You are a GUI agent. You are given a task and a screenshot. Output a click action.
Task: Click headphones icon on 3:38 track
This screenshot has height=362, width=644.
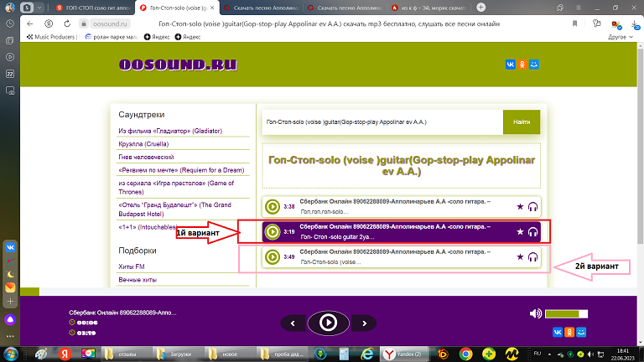[x=532, y=206]
